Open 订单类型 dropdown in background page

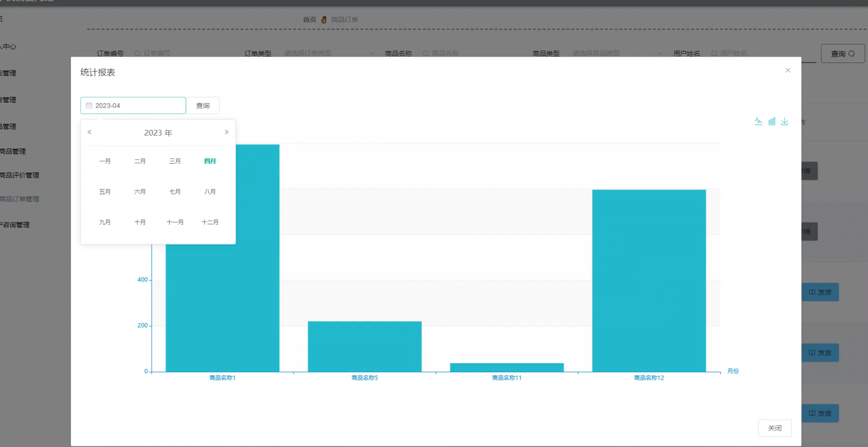click(329, 53)
